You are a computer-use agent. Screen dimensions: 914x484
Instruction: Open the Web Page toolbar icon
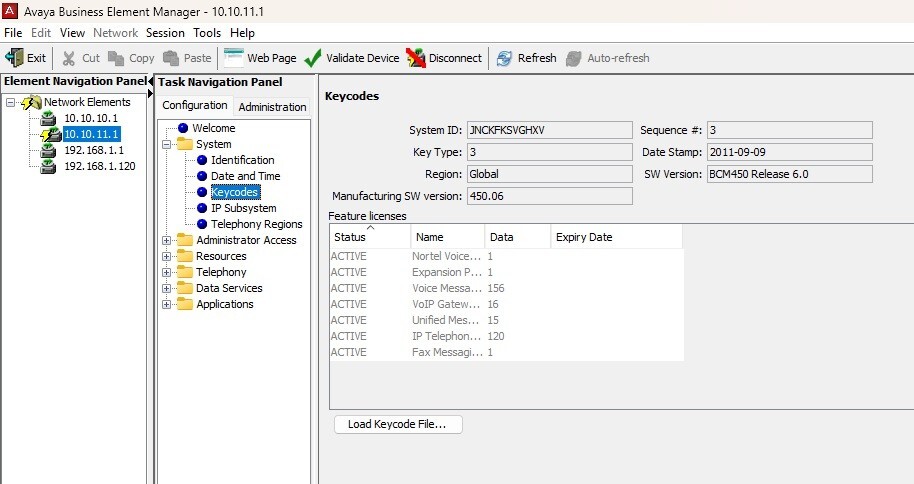233,58
